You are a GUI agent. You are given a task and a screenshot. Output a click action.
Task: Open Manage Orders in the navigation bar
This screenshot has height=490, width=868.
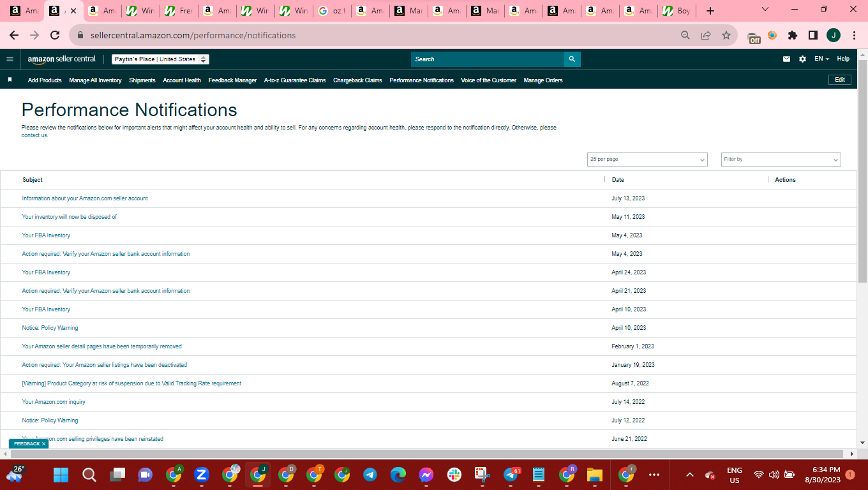543,80
